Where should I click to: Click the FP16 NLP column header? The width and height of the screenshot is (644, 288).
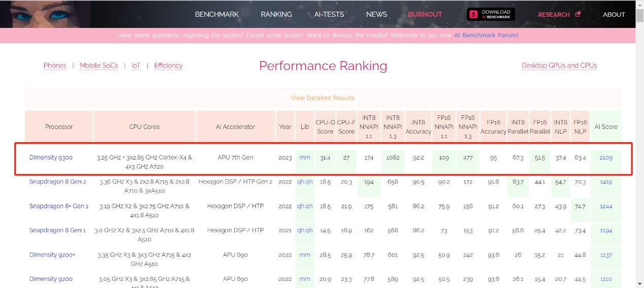pos(581,127)
